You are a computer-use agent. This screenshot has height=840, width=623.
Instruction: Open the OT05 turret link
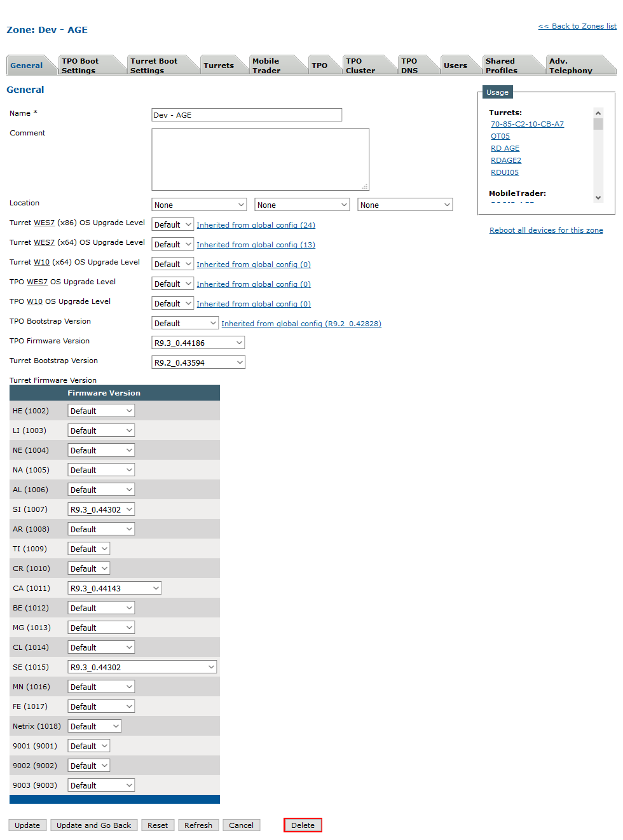click(500, 136)
